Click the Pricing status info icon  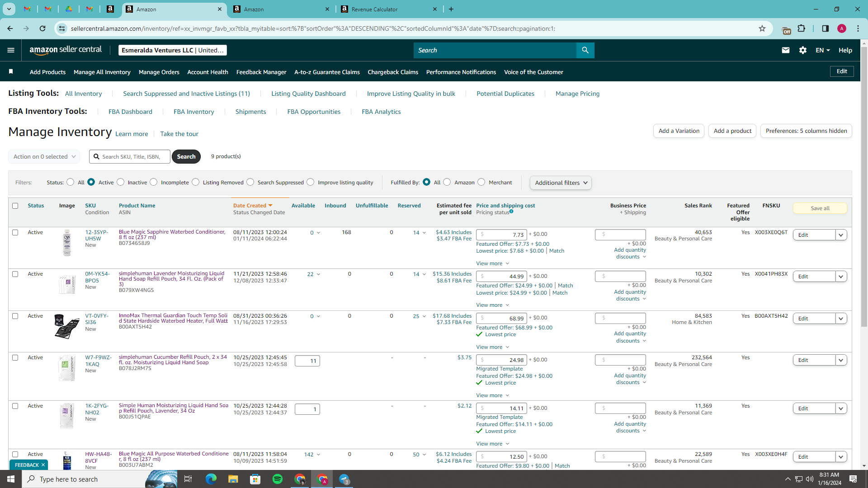pyautogui.click(x=511, y=211)
